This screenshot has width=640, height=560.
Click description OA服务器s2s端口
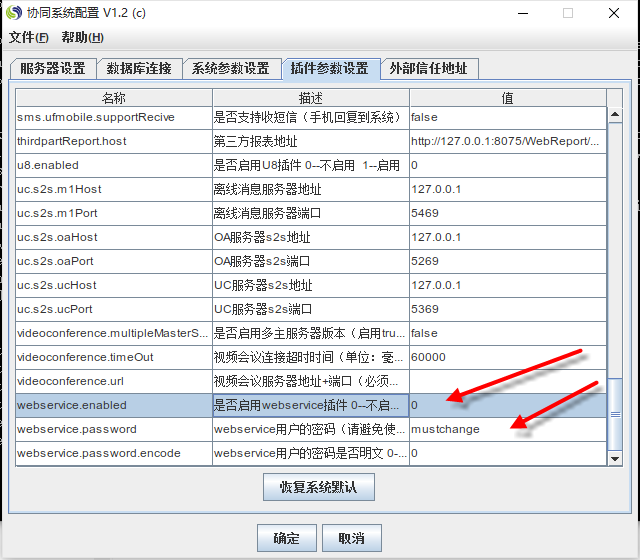311,262
